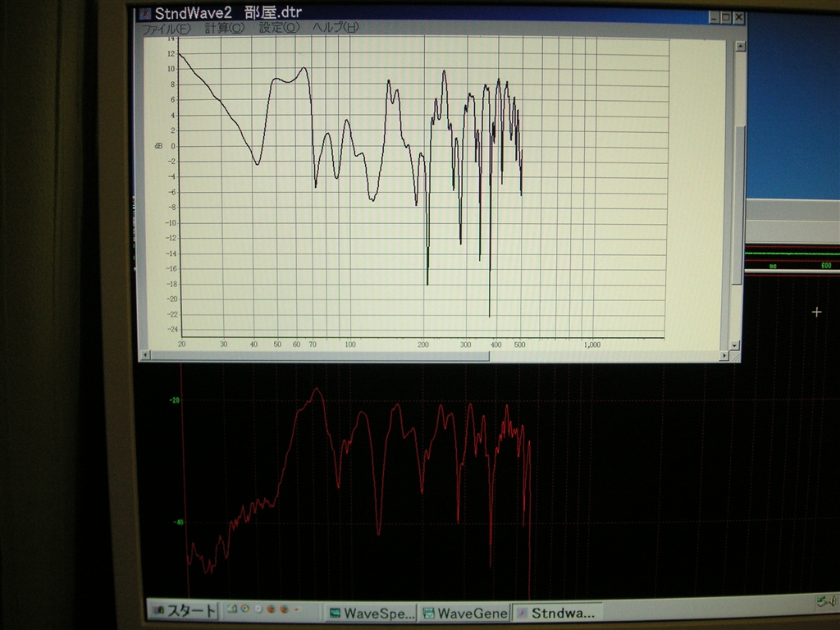Viewport: 840px width, 630px height.
Task: Click the second quick launch icon
Action: [244, 609]
